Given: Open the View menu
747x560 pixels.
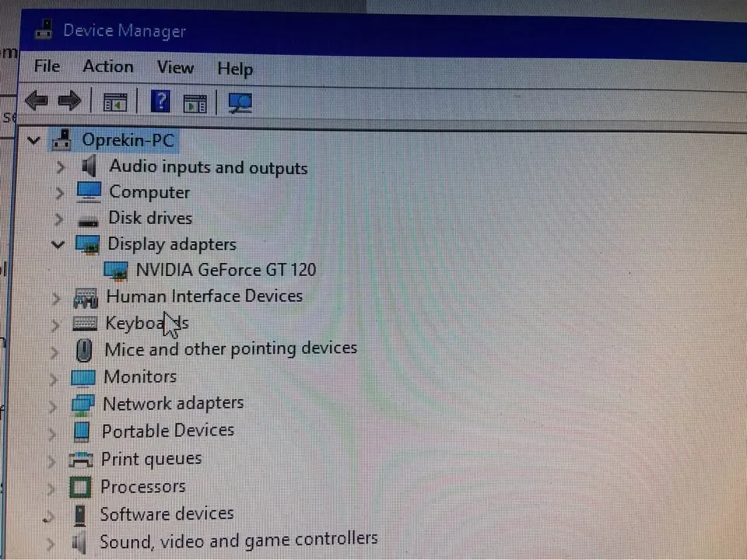Looking at the screenshot, I should coord(174,68).
